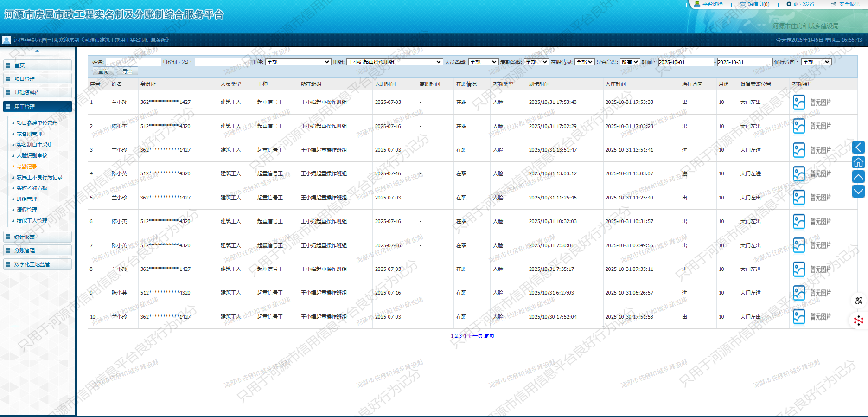Open attendance photo placeholder in row 1
The image size is (868, 417).
pos(799,102)
